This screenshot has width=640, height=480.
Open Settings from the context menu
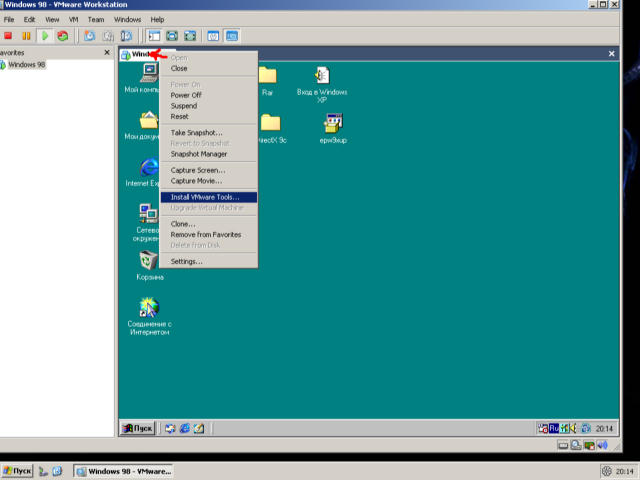coord(186,261)
